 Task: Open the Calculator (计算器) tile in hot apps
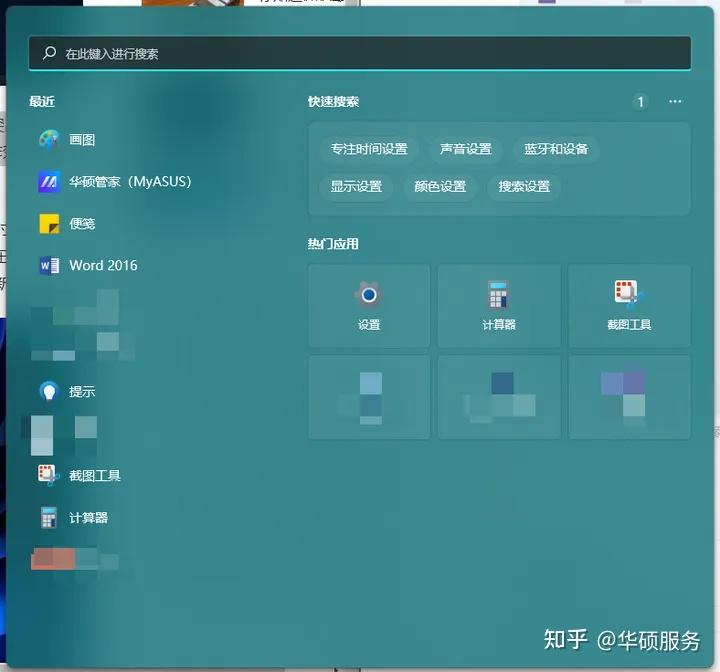[x=499, y=305]
